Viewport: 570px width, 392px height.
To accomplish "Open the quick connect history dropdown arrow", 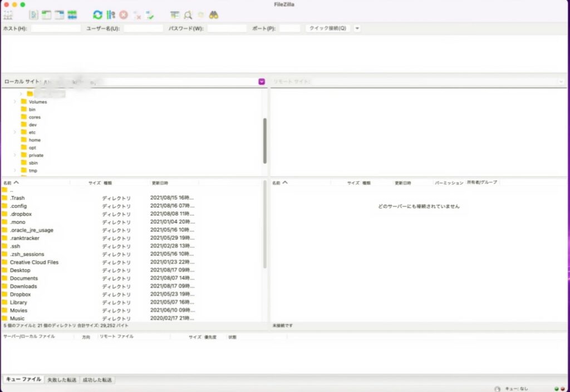I will coord(357,28).
